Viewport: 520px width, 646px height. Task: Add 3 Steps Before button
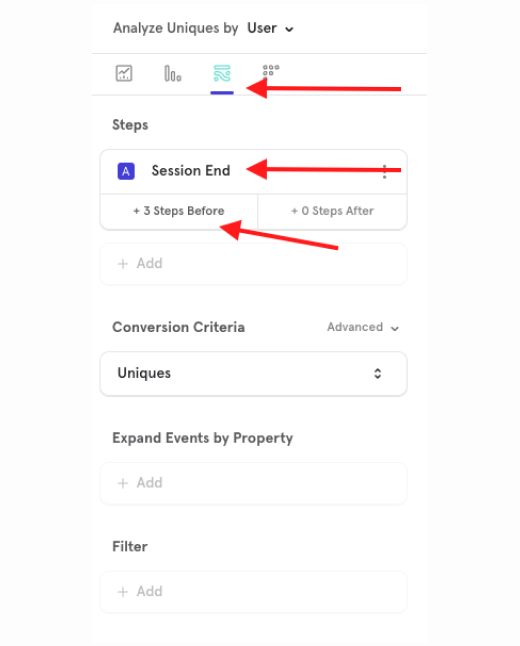click(x=179, y=211)
